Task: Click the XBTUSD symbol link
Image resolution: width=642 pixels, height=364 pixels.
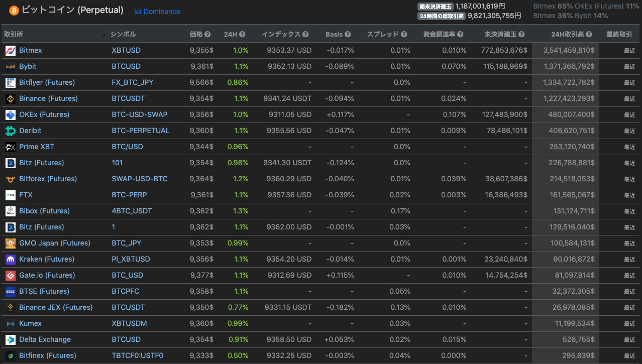Action: [126, 50]
